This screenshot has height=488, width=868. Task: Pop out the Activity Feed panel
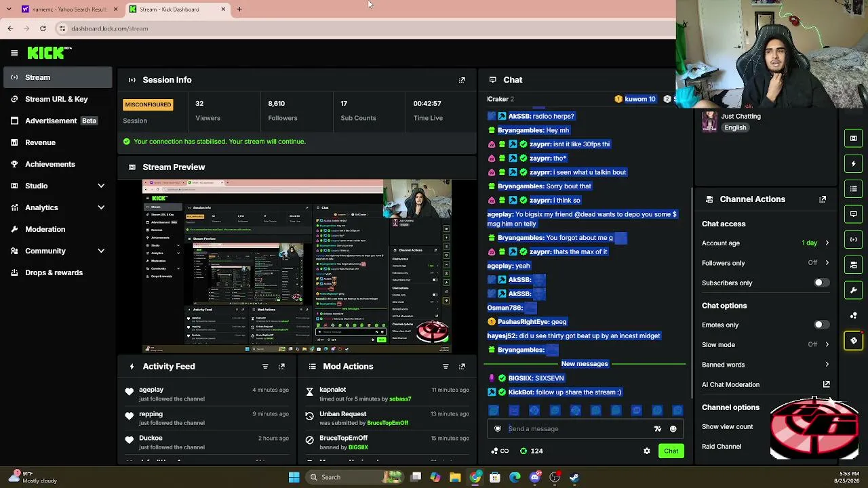[281, 367]
